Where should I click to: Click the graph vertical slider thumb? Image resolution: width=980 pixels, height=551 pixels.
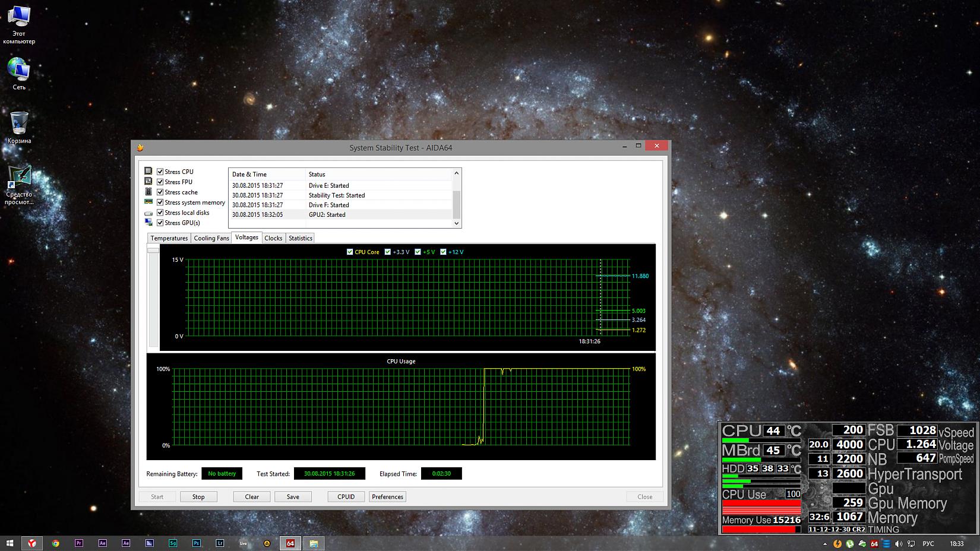(x=153, y=250)
